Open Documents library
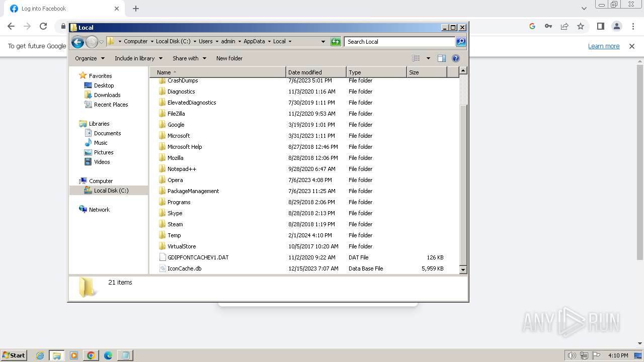The width and height of the screenshot is (644, 362). [x=107, y=133]
